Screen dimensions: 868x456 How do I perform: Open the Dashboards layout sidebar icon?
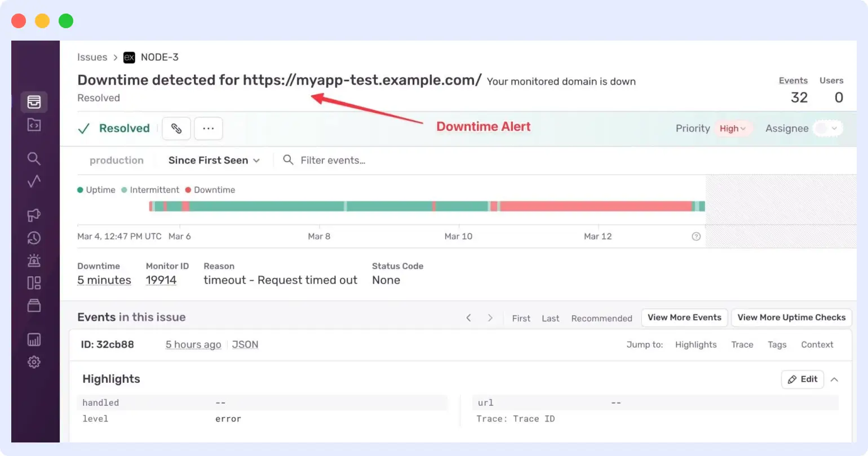(x=34, y=283)
